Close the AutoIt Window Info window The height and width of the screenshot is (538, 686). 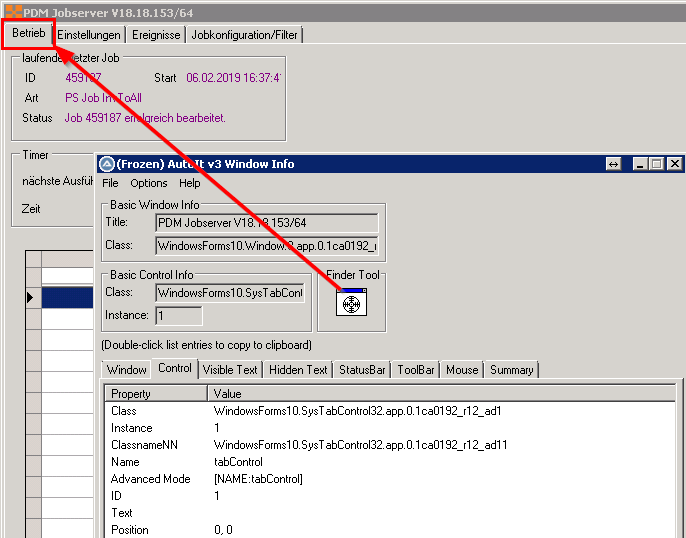(x=675, y=164)
